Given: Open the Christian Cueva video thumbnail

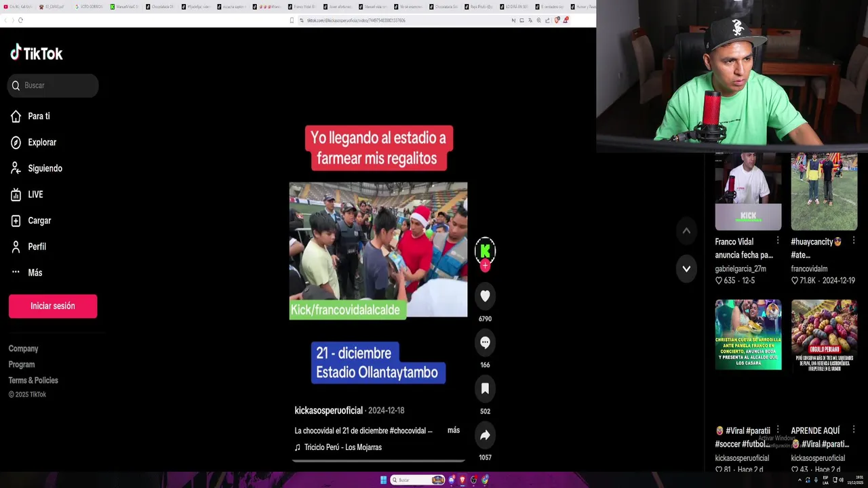Looking at the screenshot, I should (748, 335).
